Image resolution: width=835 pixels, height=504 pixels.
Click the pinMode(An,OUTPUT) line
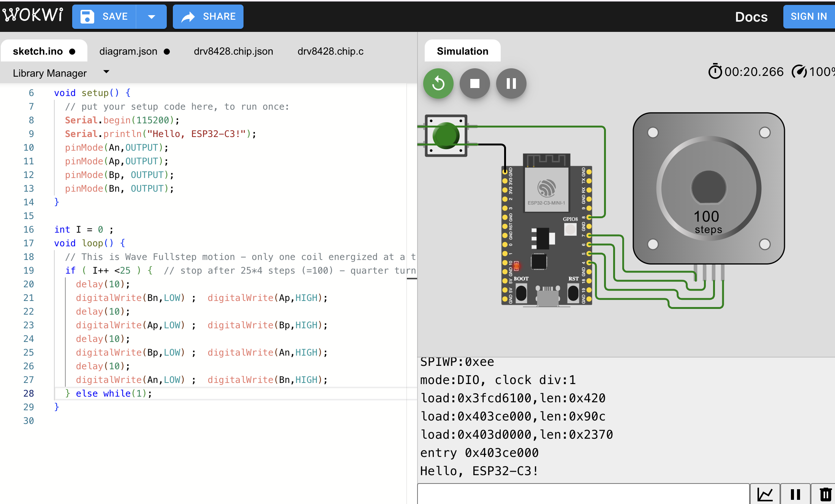click(116, 147)
